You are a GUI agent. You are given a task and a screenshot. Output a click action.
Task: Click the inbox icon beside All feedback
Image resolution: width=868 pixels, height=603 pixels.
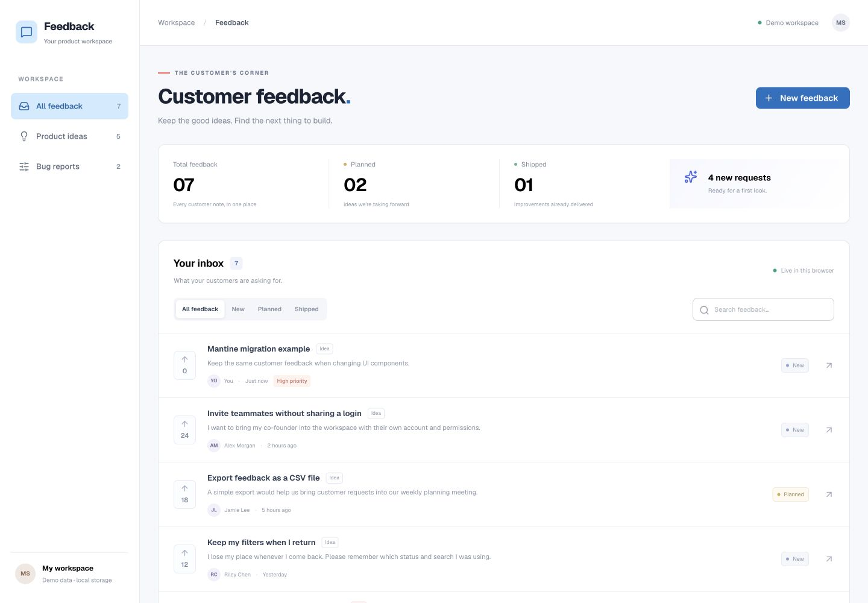click(24, 106)
